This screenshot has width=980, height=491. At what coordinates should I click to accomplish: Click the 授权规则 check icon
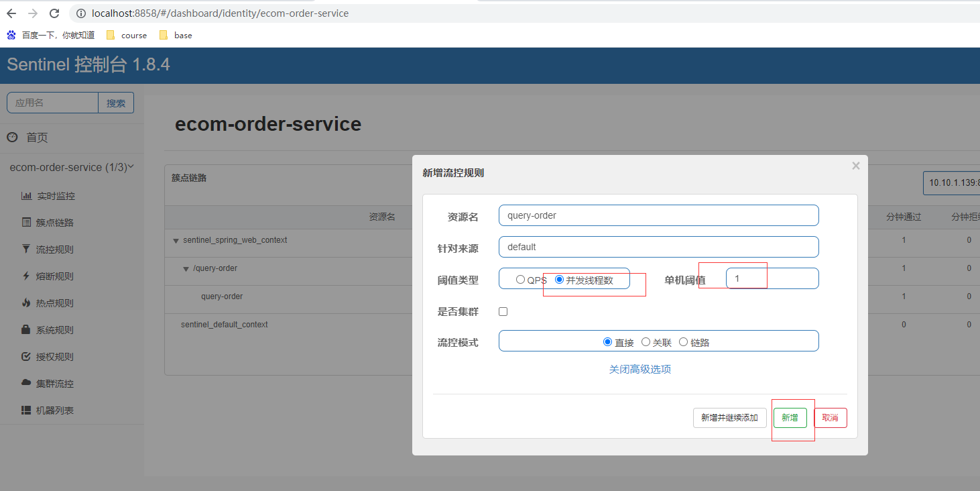26,356
